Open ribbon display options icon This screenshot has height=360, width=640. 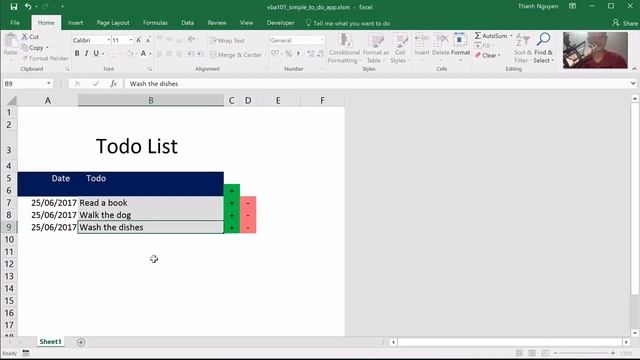coord(572,6)
